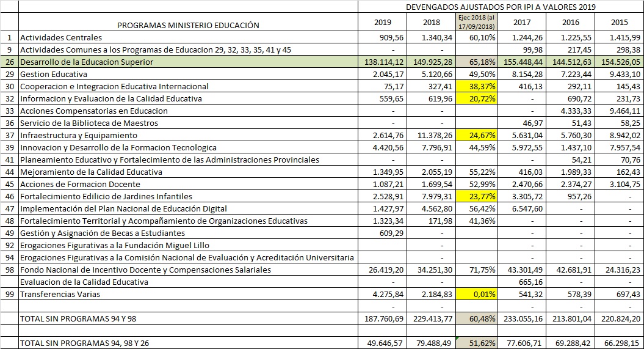This screenshot has height=349, width=644.
Task: Select row number 99 cell
Action: click(x=9, y=294)
